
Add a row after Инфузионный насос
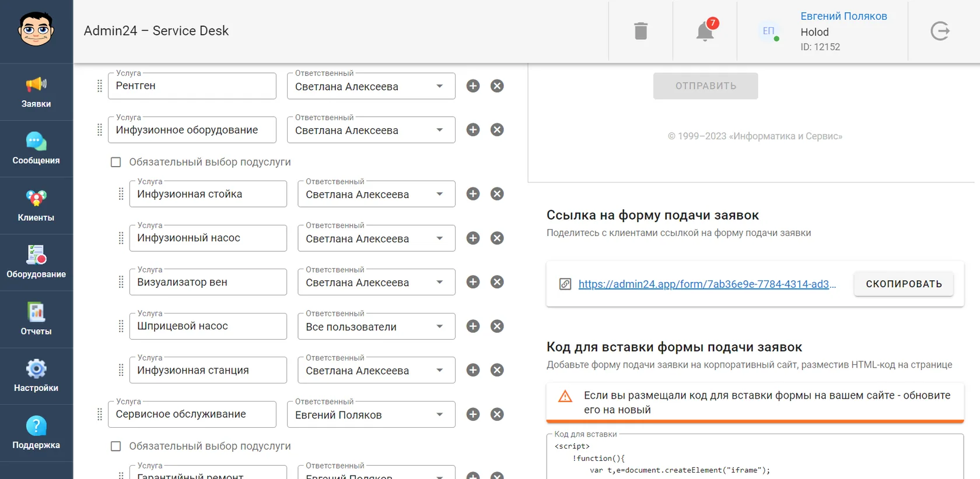click(473, 238)
